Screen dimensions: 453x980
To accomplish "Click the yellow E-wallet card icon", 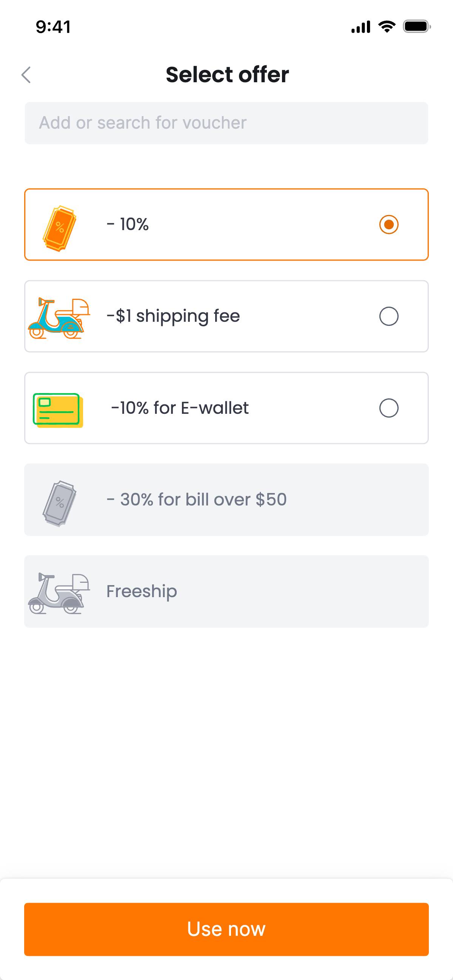I will pyautogui.click(x=58, y=410).
